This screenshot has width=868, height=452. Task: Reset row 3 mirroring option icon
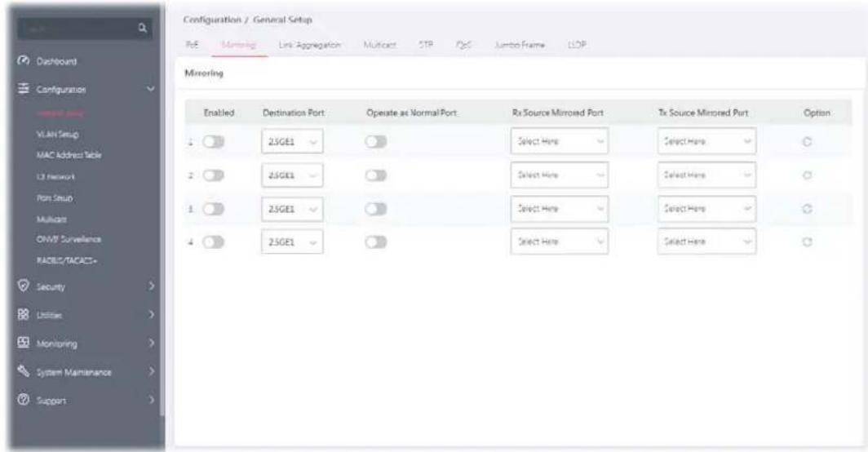pyautogui.click(x=807, y=209)
